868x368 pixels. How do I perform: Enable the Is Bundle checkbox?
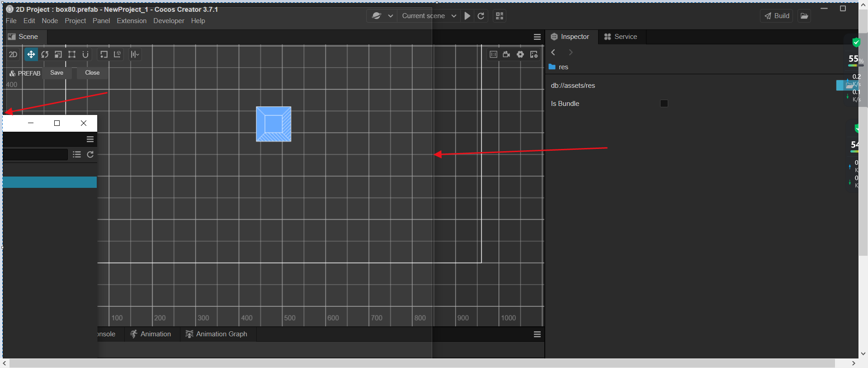coord(664,104)
